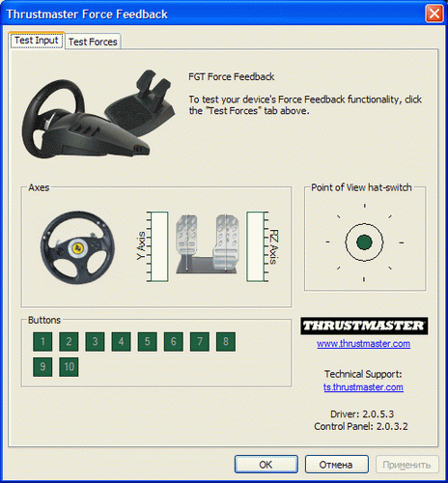Click button indicator 1
This screenshot has width=448, height=483.
pos(42,342)
